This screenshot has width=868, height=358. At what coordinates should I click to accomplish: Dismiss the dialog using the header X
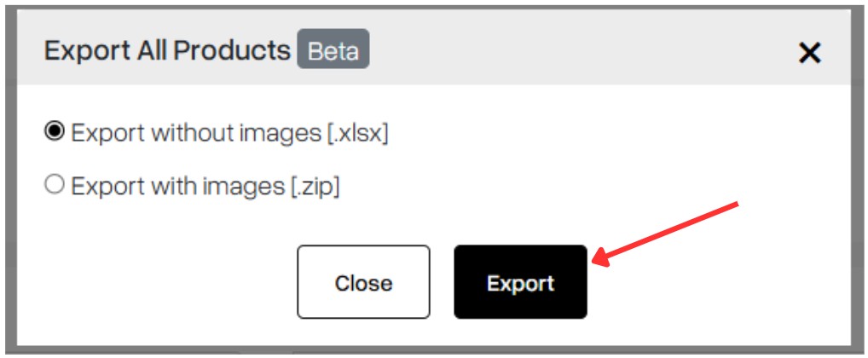pos(809,53)
